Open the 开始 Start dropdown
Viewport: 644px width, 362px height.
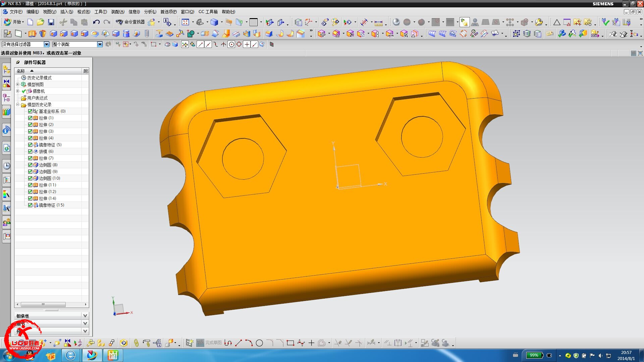[x=14, y=22]
